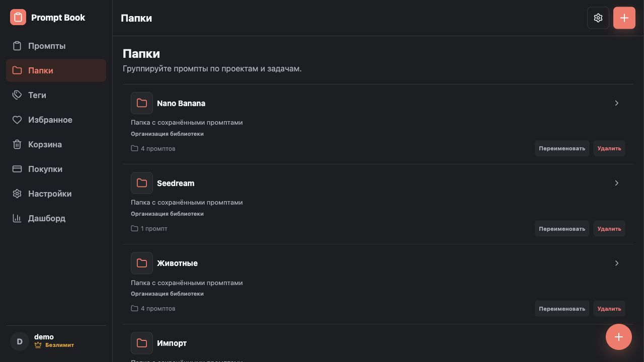Screen dimensions: 644x362
Task: Expand Nano Banana folder with chevron
Action: [617, 103]
